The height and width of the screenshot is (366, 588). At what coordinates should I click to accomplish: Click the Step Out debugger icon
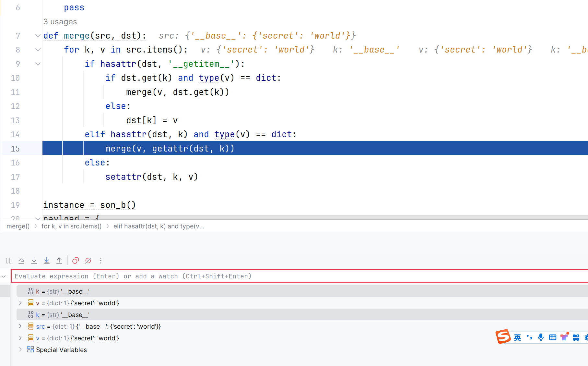pyautogui.click(x=59, y=261)
